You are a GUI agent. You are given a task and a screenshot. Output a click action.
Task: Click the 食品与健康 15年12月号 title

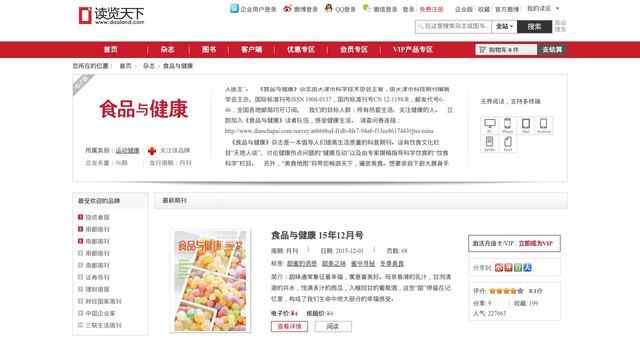tap(317, 235)
